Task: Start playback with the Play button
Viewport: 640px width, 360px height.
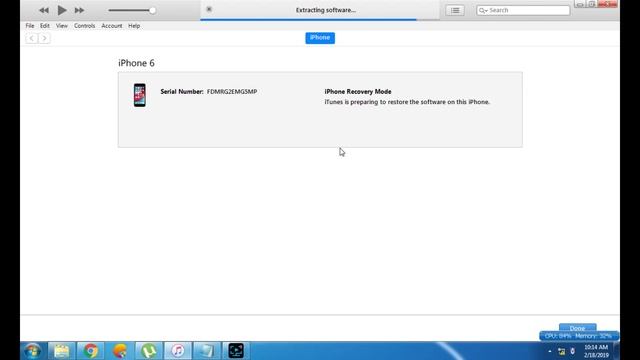Action: tap(62, 10)
